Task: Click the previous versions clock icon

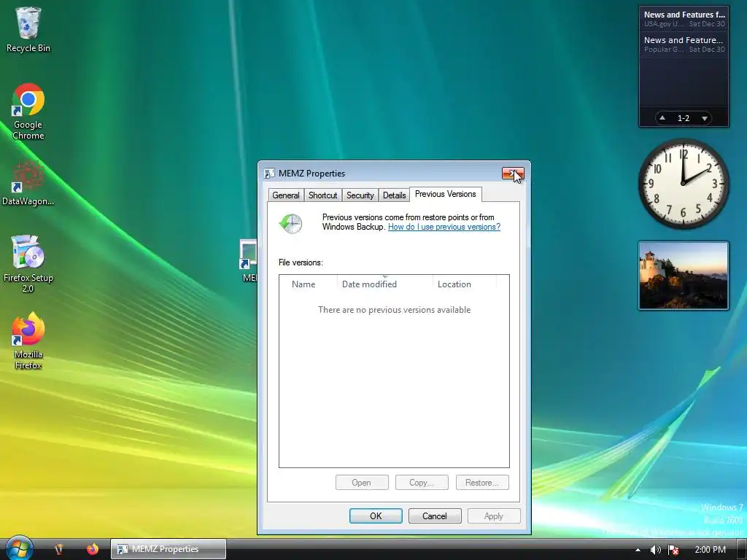Action: pos(291,223)
